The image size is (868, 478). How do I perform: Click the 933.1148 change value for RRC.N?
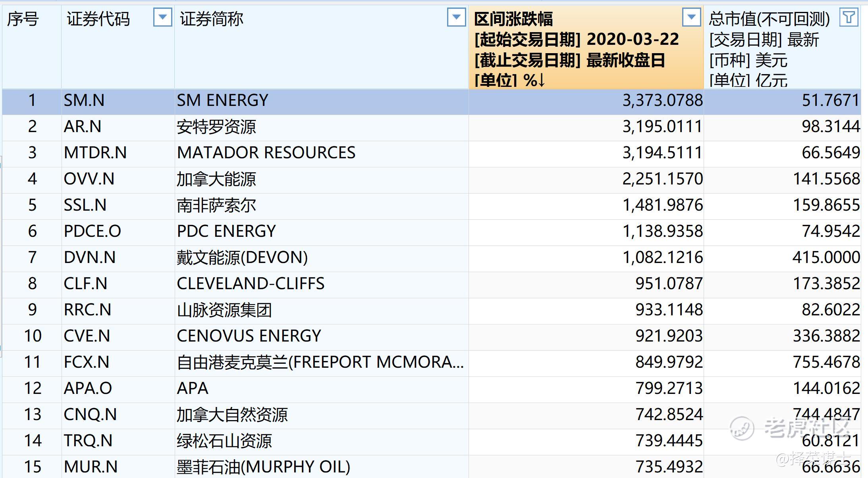[669, 310]
